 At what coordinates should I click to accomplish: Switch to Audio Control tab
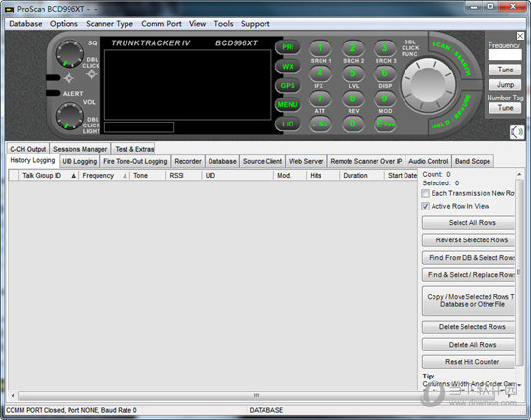pos(429,161)
